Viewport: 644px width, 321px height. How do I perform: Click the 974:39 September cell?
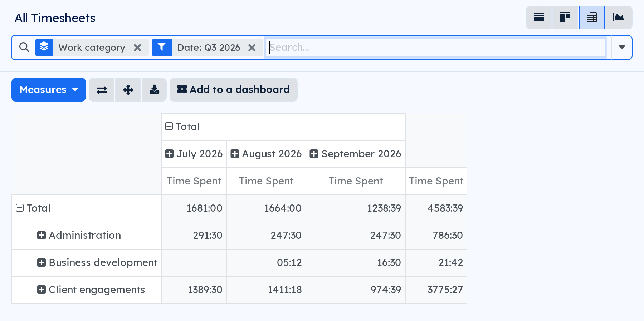click(x=356, y=290)
